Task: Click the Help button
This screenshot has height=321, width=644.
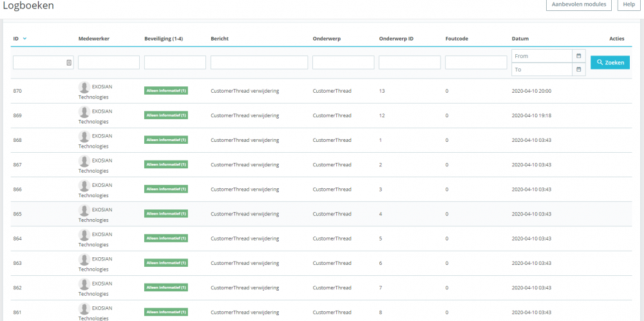Action: point(630,5)
